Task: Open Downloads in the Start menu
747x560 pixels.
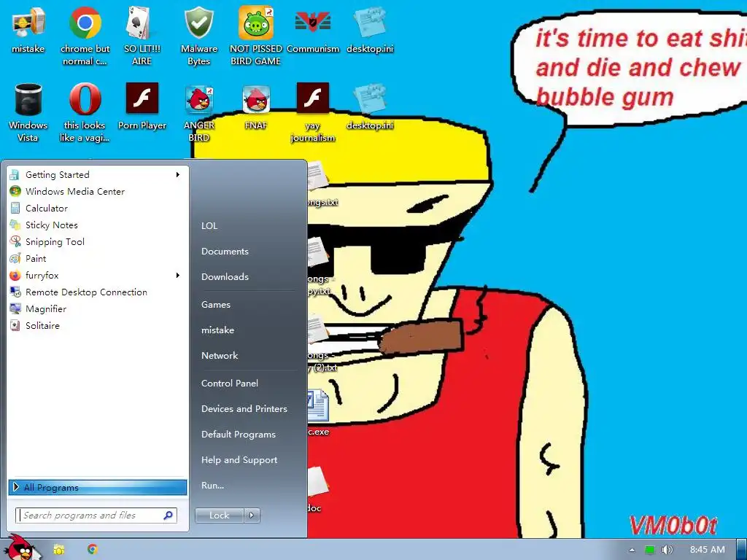Action: click(x=225, y=276)
